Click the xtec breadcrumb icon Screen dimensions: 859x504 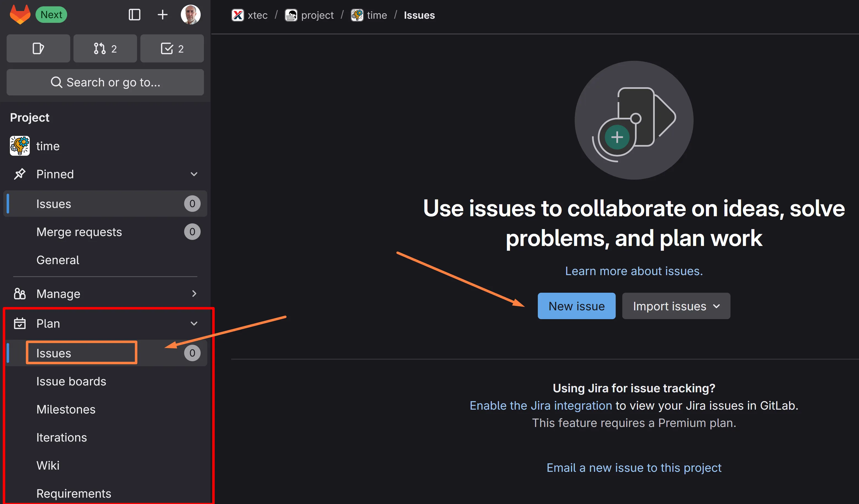[x=238, y=15]
